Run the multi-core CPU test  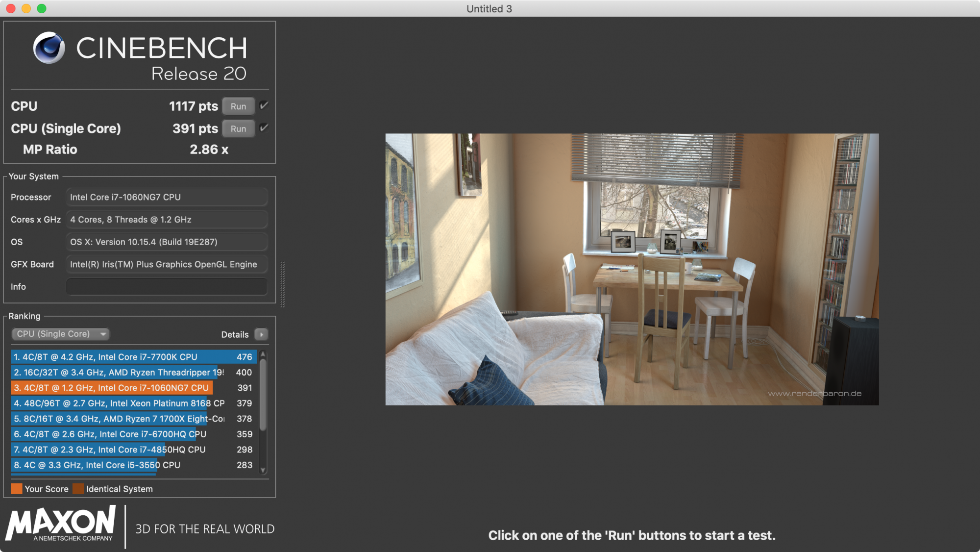click(x=238, y=106)
